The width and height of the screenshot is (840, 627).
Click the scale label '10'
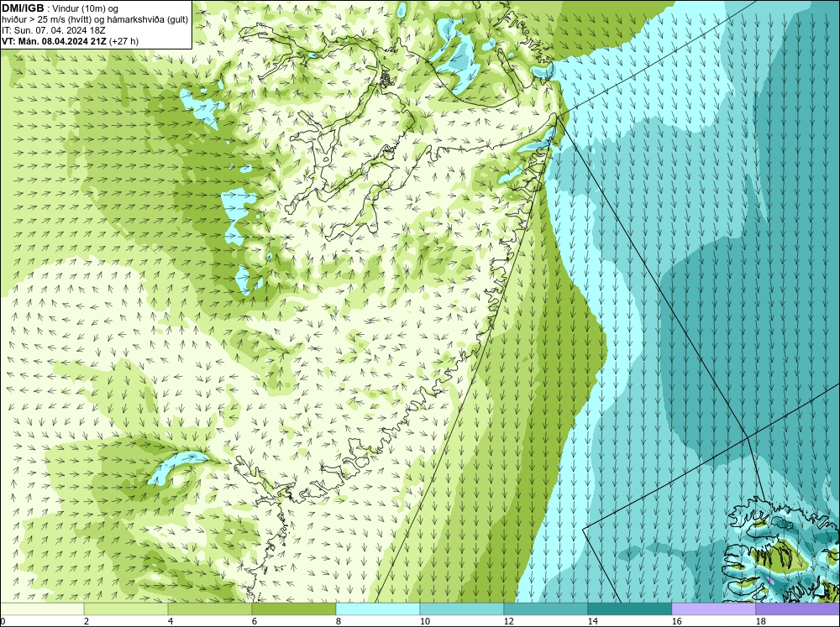pyautogui.click(x=425, y=621)
